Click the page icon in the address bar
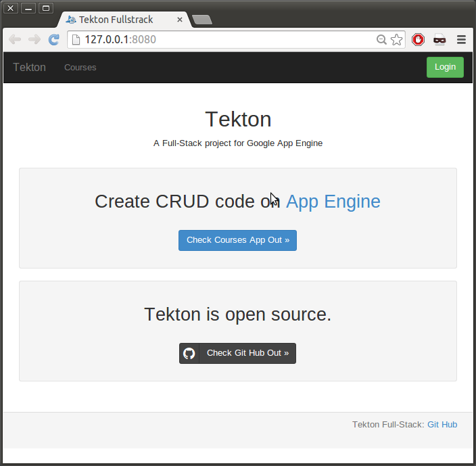Viewport: 476px width, 466px height. pyautogui.click(x=76, y=39)
